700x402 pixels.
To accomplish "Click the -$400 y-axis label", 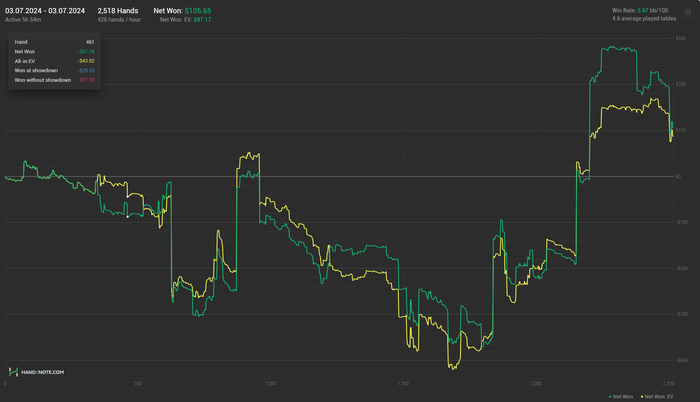I will [681, 360].
